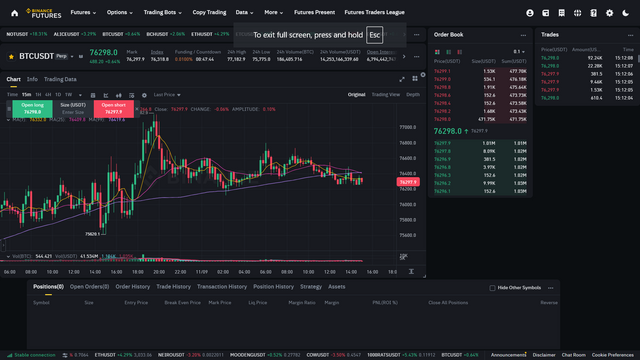640x360 pixels.
Task: Show both sides order book view
Action: [x=437, y=52]
